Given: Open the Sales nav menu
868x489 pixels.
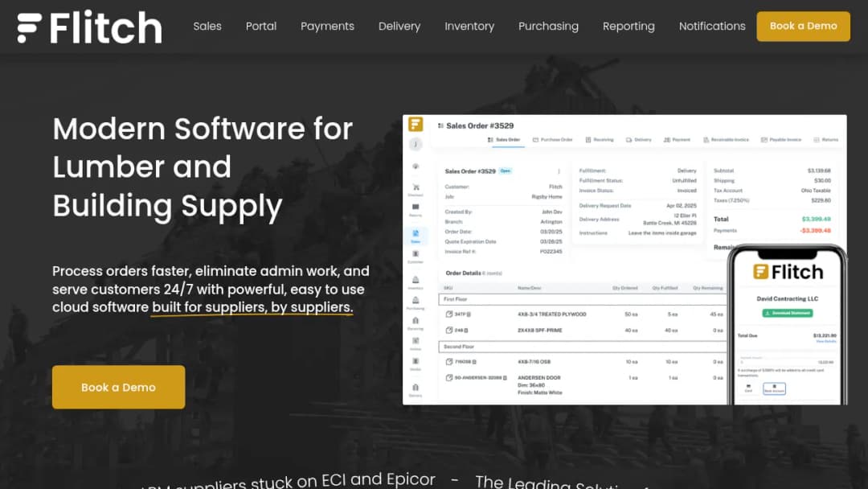Looking at the screenshot, I should (x=207, y=26).
